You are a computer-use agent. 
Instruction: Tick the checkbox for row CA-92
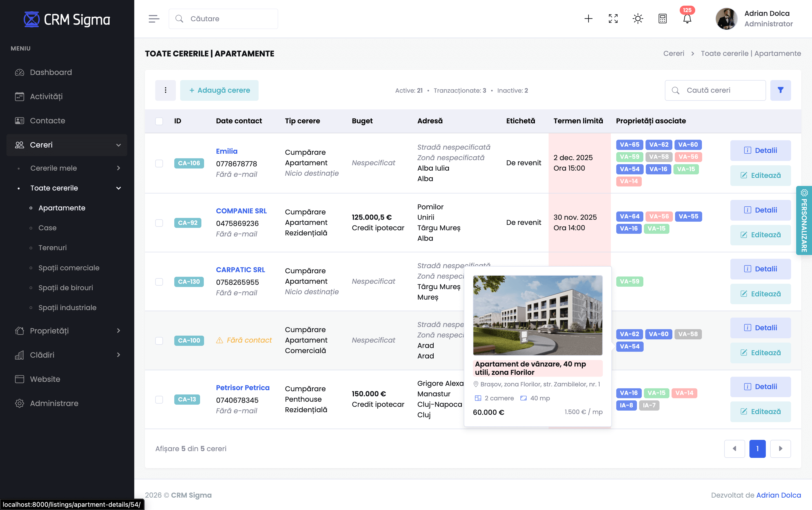tap(159, 223)
